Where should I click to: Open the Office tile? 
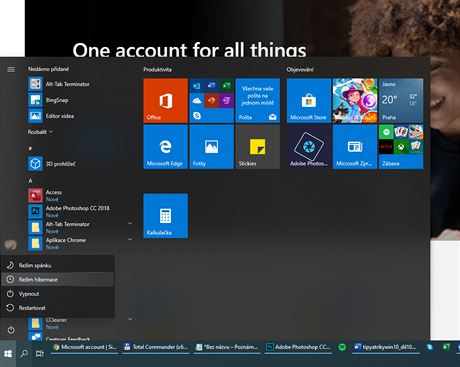(166, 101)
